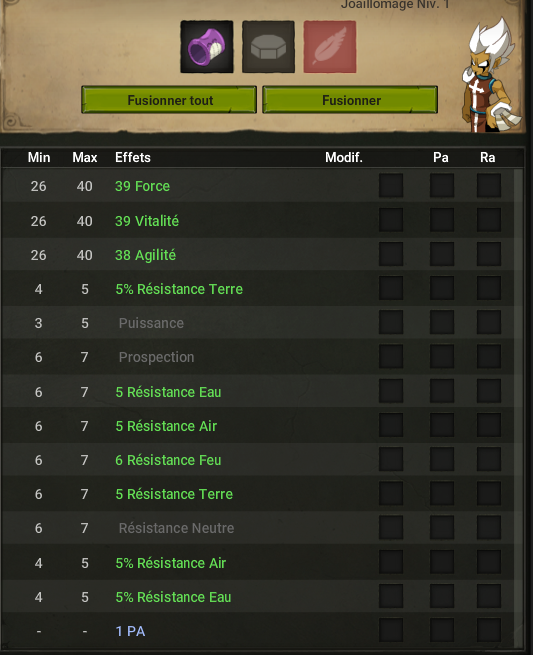Click the Min column header
Viewport: 533px width, 655px height.
coord(39,157)
